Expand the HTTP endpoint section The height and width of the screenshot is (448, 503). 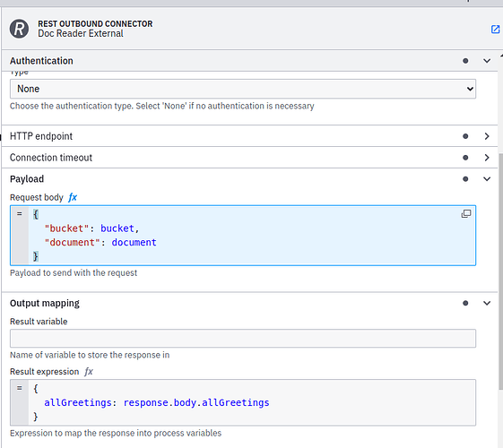click(x=249, y=136)
